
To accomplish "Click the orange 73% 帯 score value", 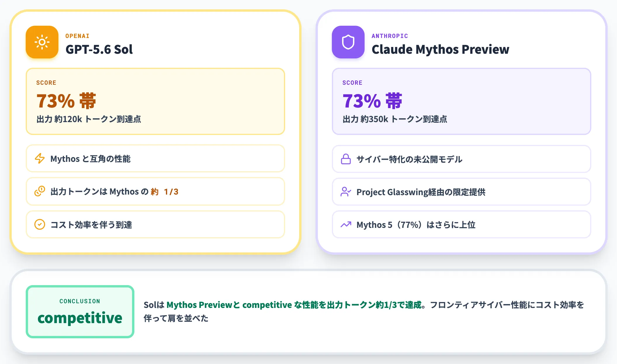I will (x=66, y=101).
